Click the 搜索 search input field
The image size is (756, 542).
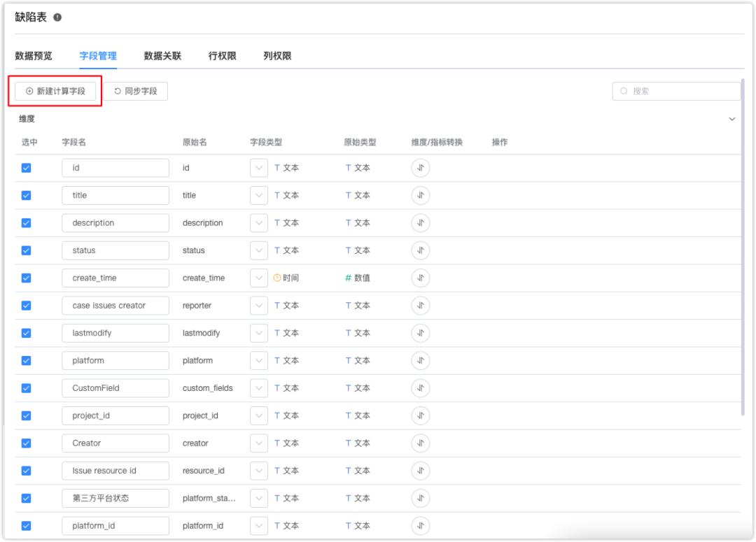[672, 91]
